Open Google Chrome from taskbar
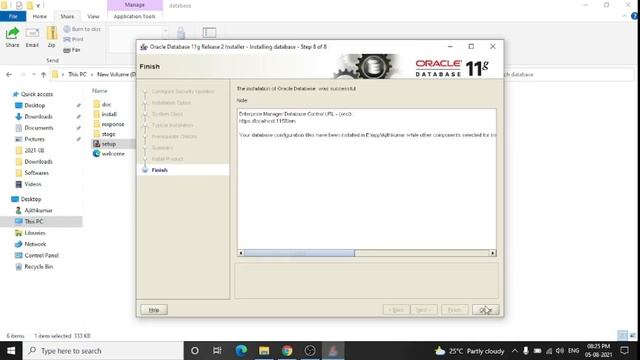The width and height of the screenshot is (640, 360). tap(287, 351)
